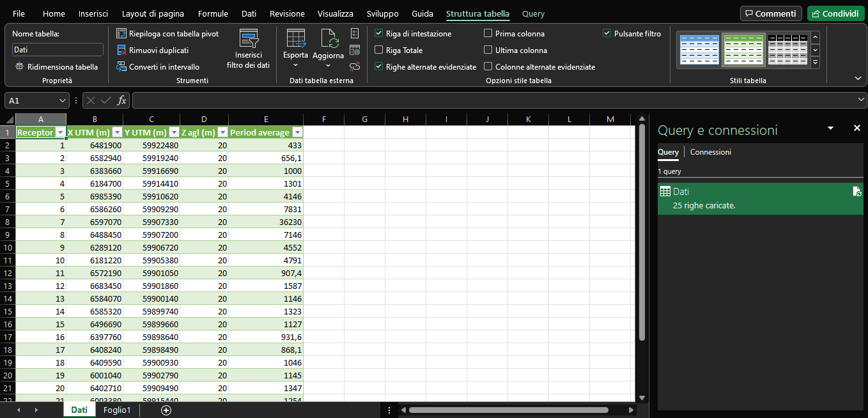Click the open-in-browser icon beside Aggiorna

(355, 50)
